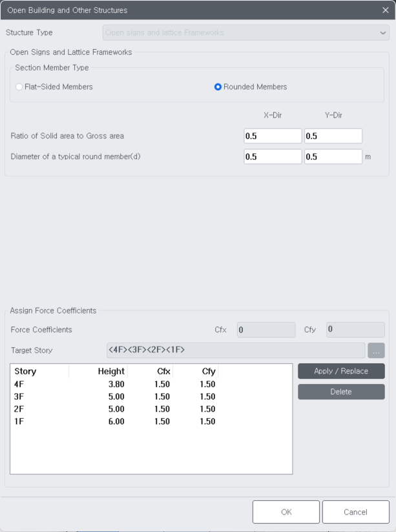Close the Open Building and Other Structures dialog
The height and width of the screenshot is (532, 396).
pos(386,10)
